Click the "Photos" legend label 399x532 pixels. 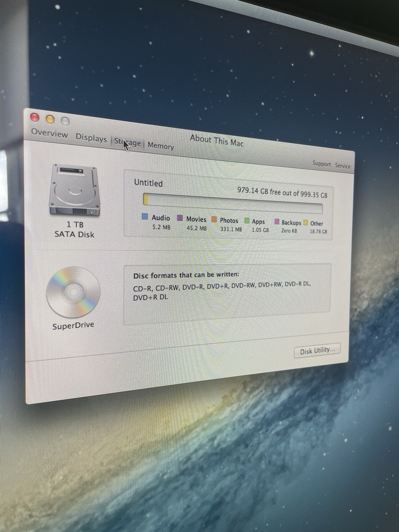229,220
